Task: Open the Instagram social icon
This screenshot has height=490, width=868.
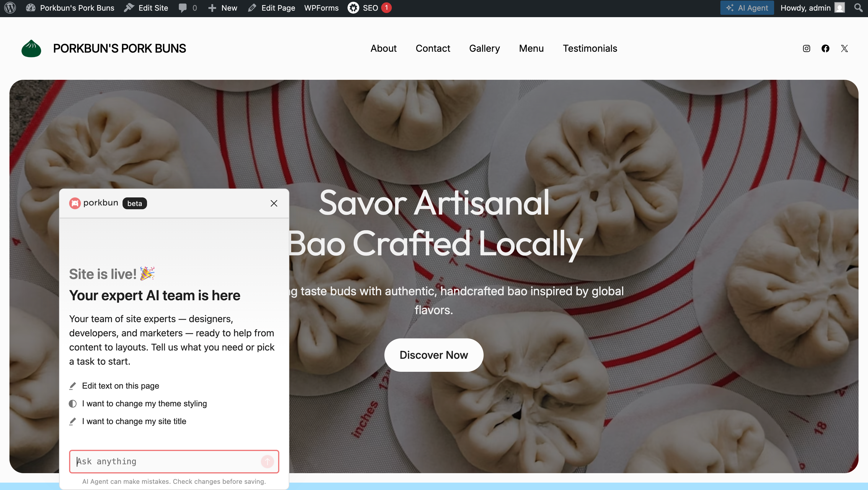Action: pyautogui.click(x=806, y=48)
